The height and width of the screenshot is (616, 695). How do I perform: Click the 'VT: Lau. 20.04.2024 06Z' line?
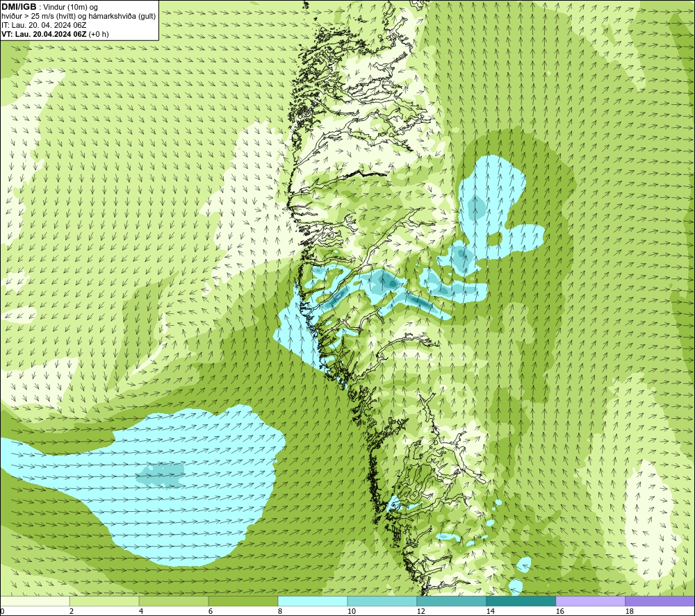point(44,34)
